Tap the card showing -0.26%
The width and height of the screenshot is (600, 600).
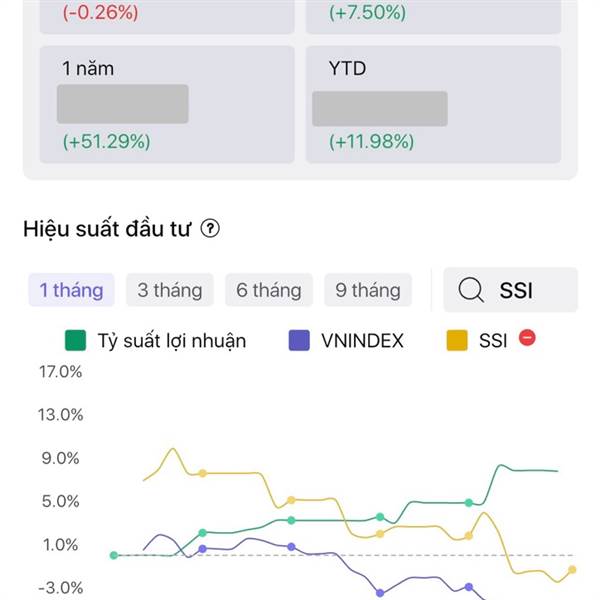point(167,16)
